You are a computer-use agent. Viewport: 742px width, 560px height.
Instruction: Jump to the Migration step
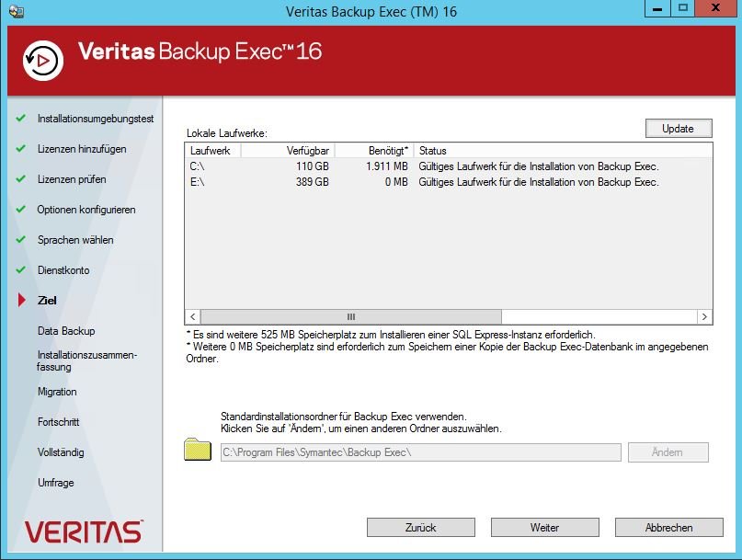pyautogui.click(x=57, y=392)
